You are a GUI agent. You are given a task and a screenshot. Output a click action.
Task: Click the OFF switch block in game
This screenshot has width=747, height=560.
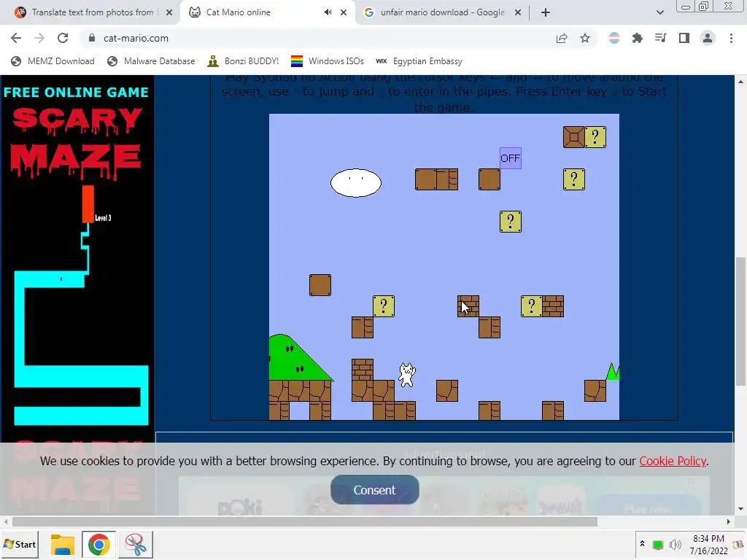(x=510, y=158)
